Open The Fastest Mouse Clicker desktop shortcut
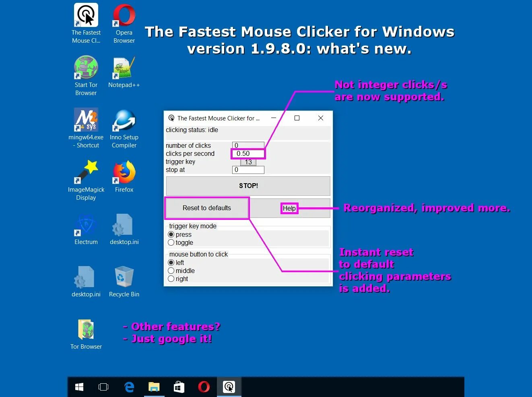The image size is (532, 397). pos(86,23)
